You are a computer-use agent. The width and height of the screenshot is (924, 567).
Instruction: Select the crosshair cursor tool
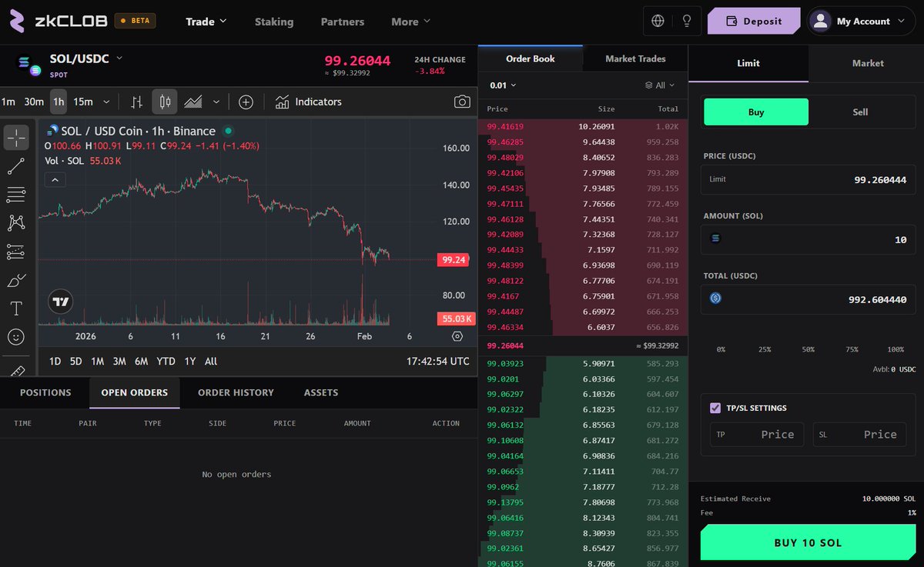tap(16, 138)
